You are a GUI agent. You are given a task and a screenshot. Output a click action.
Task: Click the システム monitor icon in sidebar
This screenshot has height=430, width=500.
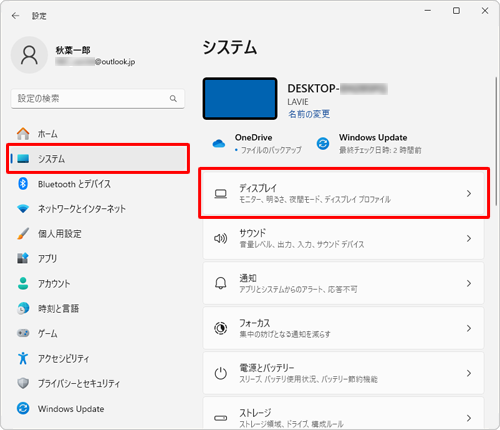click(x=23, y=159)
